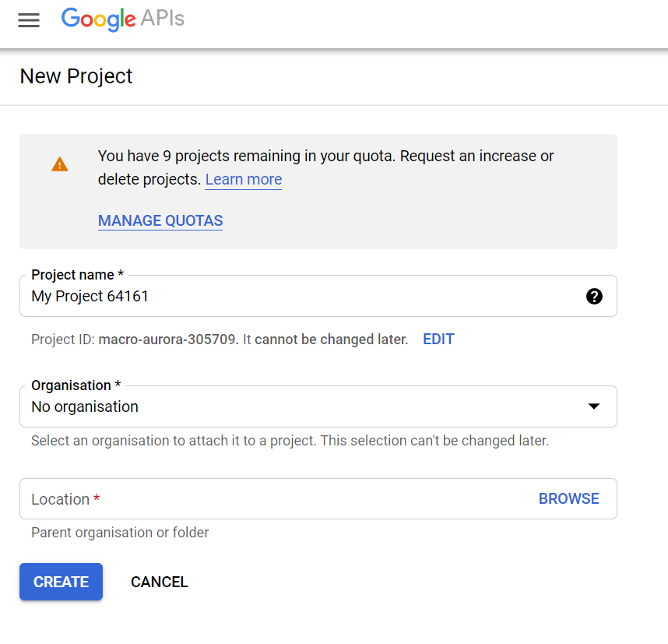The image size is (668, 644).
Task: Click BROWSE to pick a location
Action: pyautogui.click(x=569, y=498)
